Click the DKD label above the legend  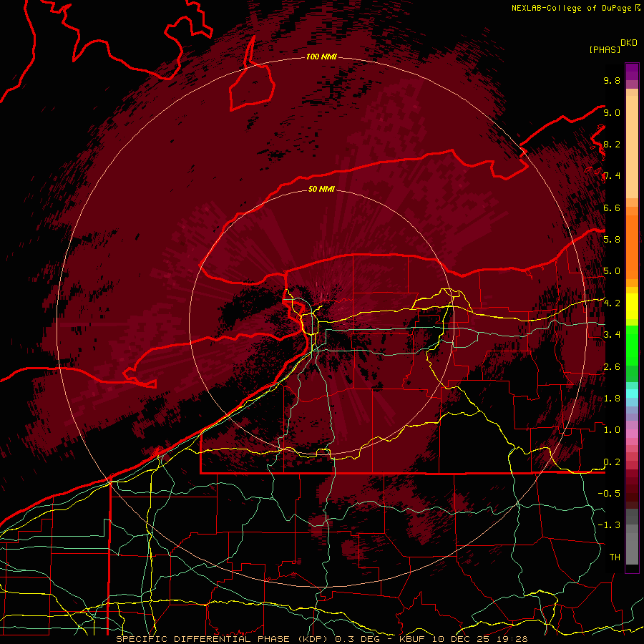[x=629, y=43]
